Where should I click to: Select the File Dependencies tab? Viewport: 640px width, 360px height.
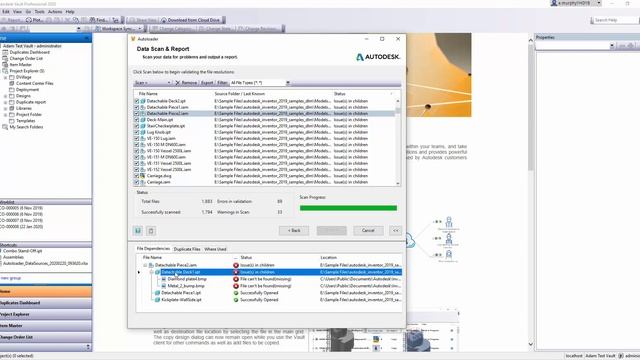coord(153,249)
